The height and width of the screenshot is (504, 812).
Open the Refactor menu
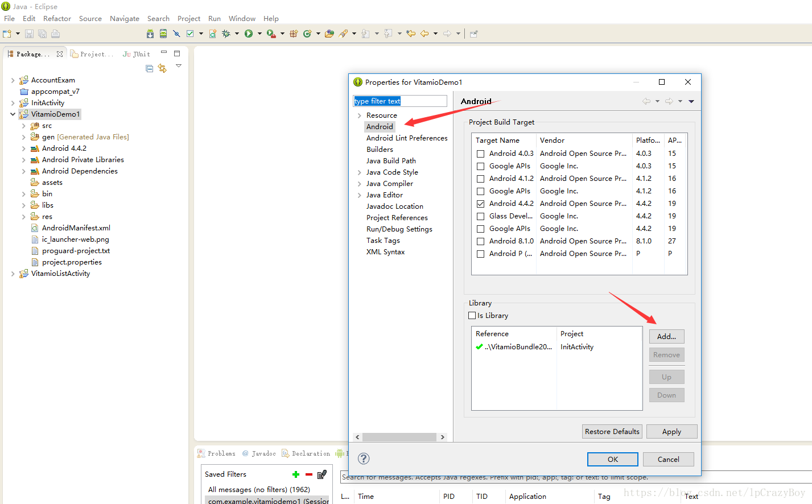point(57,19)
